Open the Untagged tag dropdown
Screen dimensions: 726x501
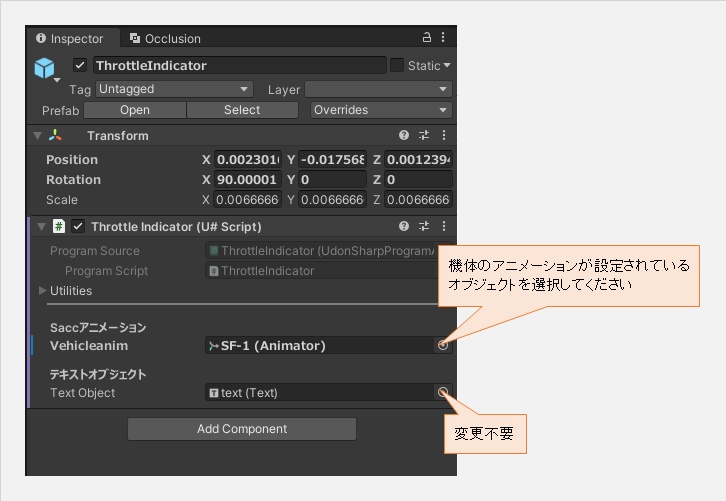(174, 89)
